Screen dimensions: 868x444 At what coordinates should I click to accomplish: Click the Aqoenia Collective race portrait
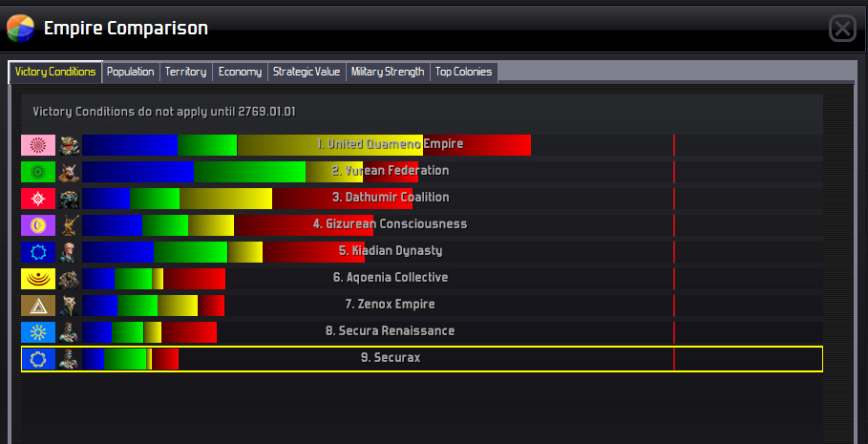tap(69, 279)
